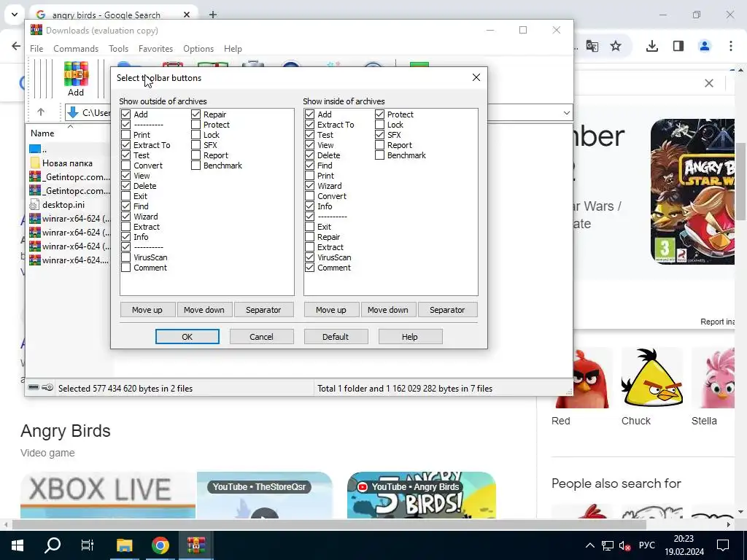Screen dimensions: 747x560
Task: Open File Explorer from the taskbar
Action: [x=125, y=545]
